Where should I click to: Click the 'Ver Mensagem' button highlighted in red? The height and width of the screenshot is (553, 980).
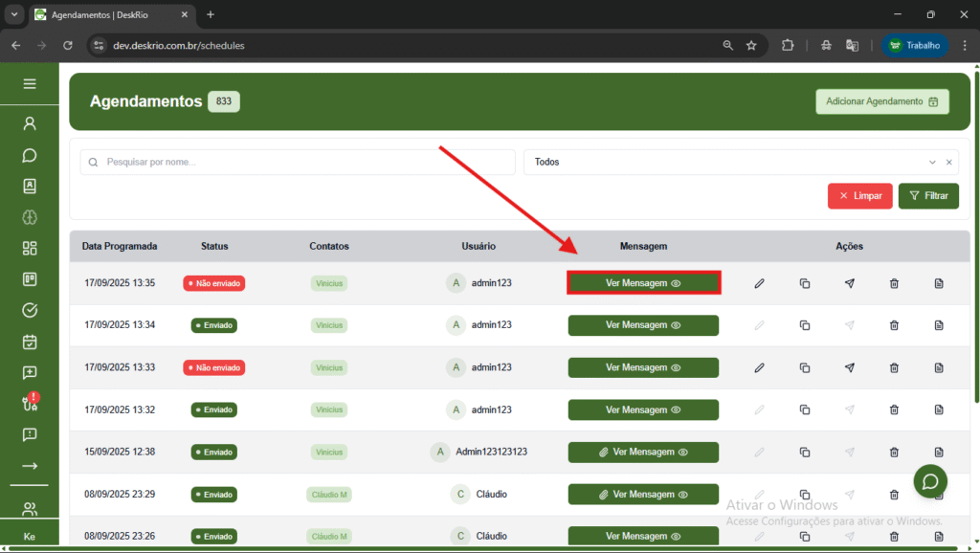click(643, 283)
